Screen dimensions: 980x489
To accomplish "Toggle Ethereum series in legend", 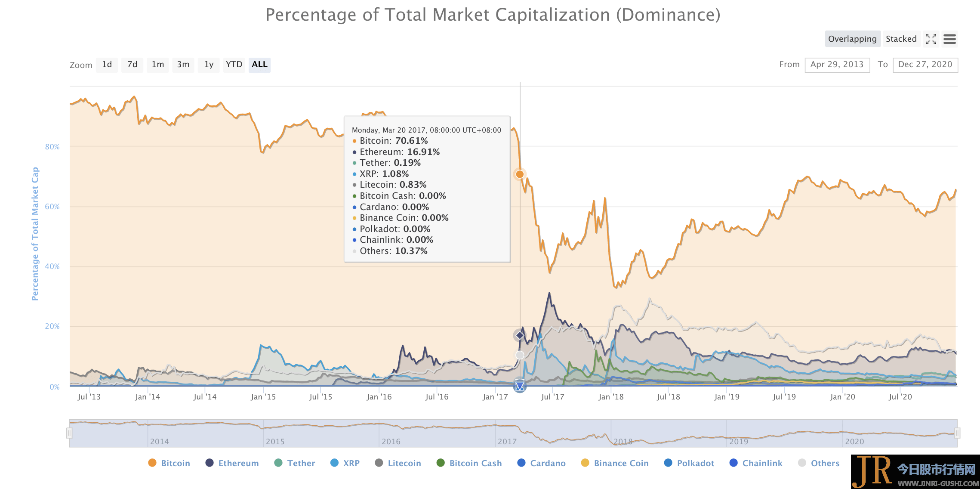I will click(x=232, y=463).
